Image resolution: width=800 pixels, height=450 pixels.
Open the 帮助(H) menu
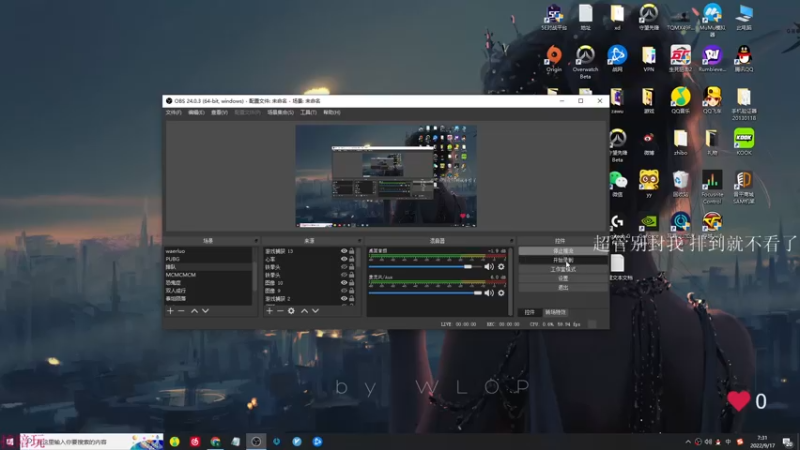332,112
